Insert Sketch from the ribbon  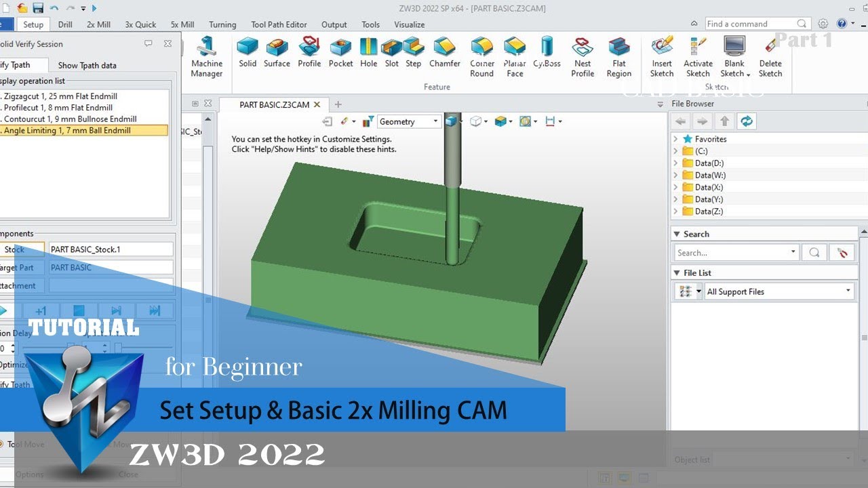(662, 57)
